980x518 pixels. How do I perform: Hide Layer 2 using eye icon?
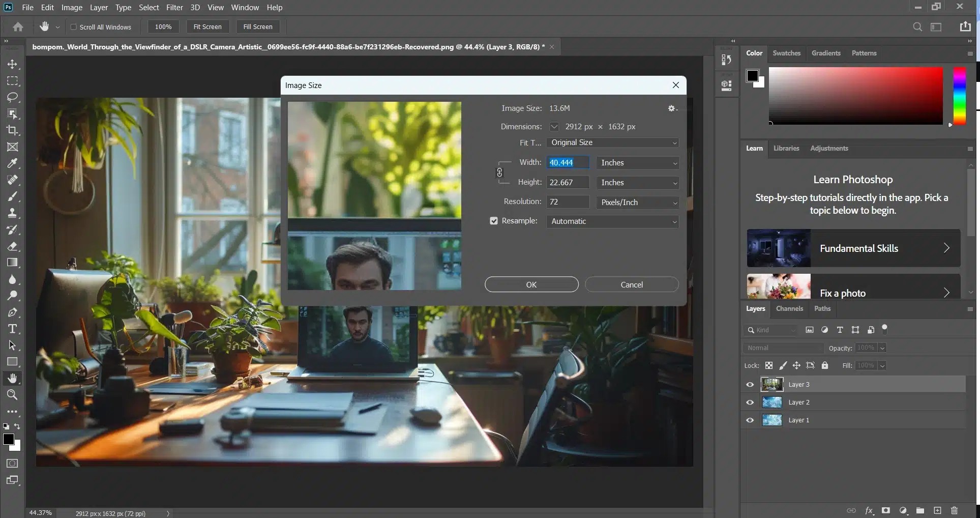pyautogui.click(x=750, y=402)
